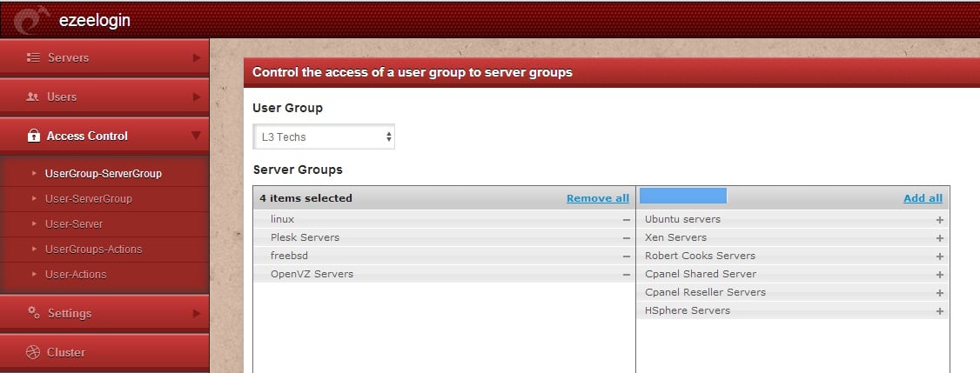
Task: Select the Ubuntu servers row
Action: pos(793,219)
